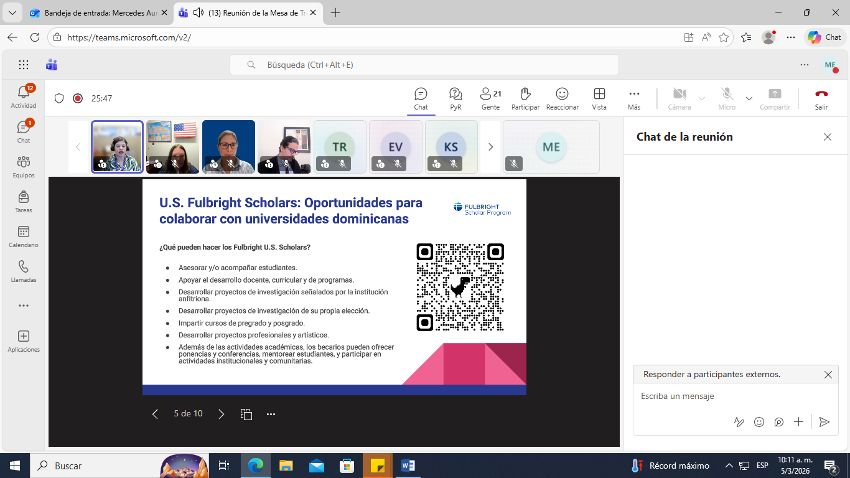Open Calendario in the Teams sidebar
The image size is (850, 478).
[23, 236]
